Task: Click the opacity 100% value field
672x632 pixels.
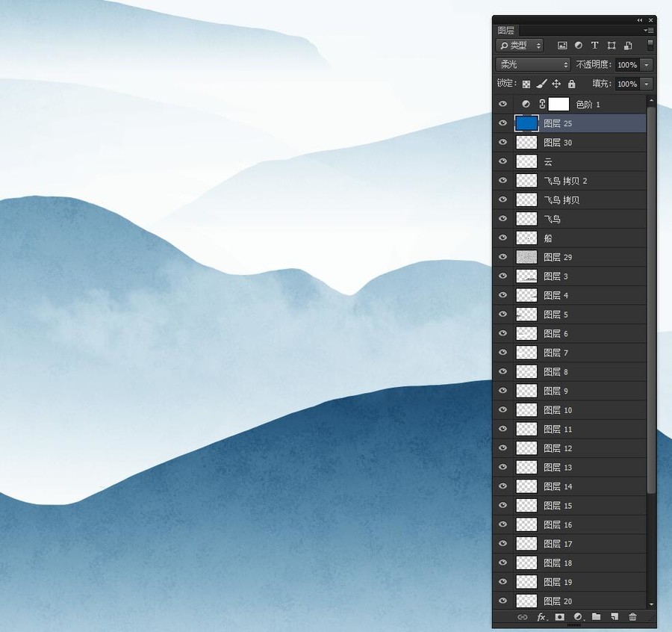Action: click(627, 65)
